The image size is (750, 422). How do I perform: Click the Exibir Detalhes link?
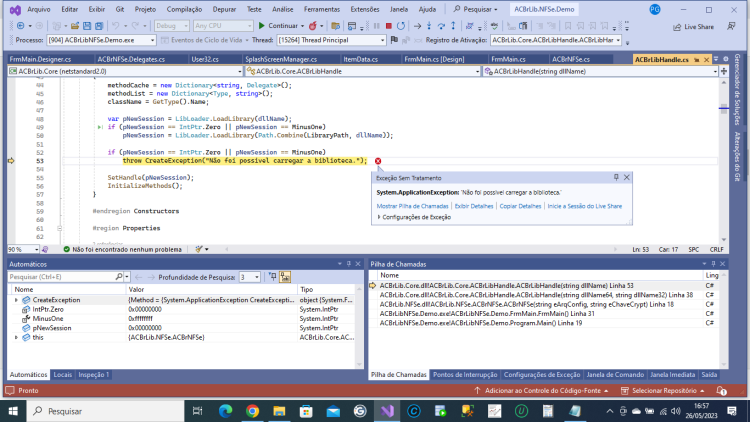coord(474,206)
